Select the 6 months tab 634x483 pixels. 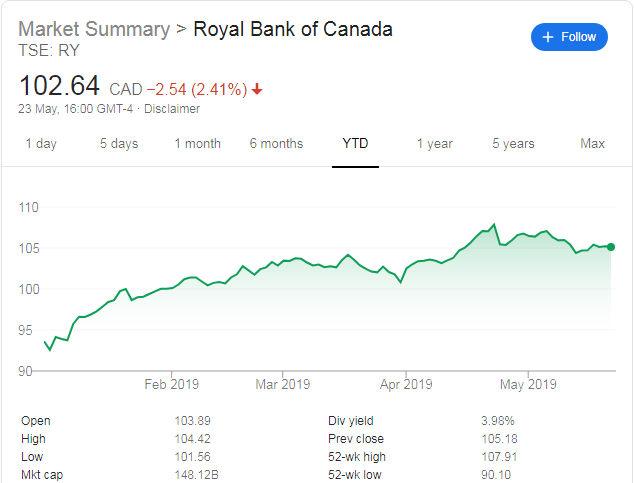click(x=276, y=144)
